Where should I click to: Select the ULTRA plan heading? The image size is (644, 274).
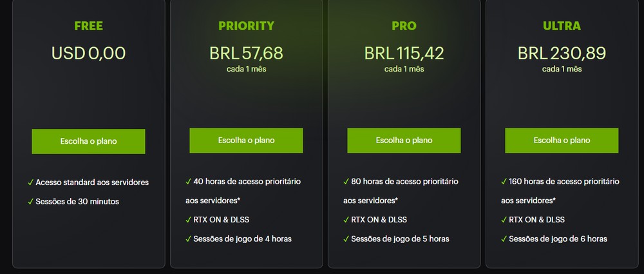point(562,26)
